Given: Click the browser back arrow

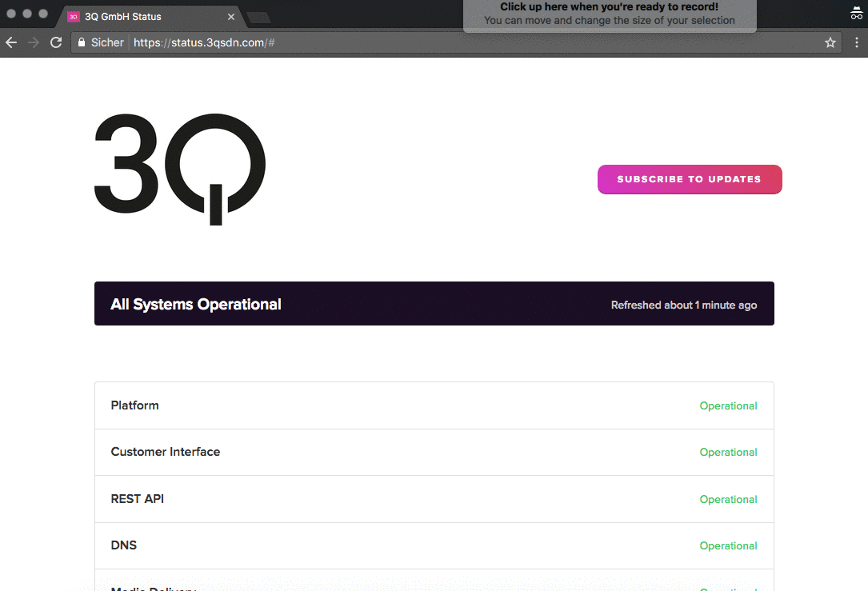Looking at the screenshot, I should pyautogui.click(x=12, y=42).
